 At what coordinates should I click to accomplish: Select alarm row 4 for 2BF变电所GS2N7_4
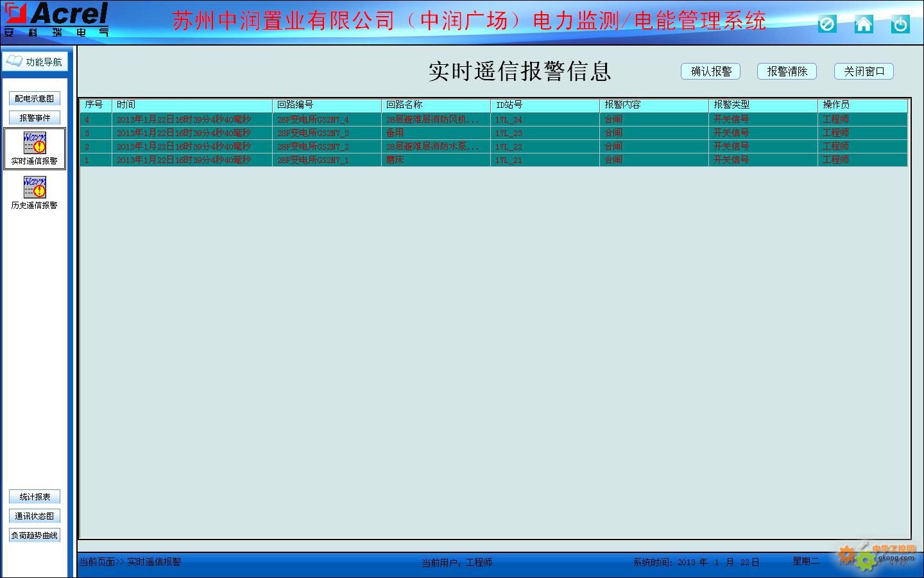[312, 119]
